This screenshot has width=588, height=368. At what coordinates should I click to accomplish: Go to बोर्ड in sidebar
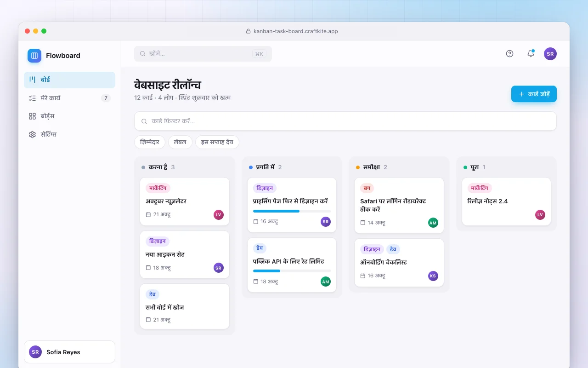coord(69,80)
